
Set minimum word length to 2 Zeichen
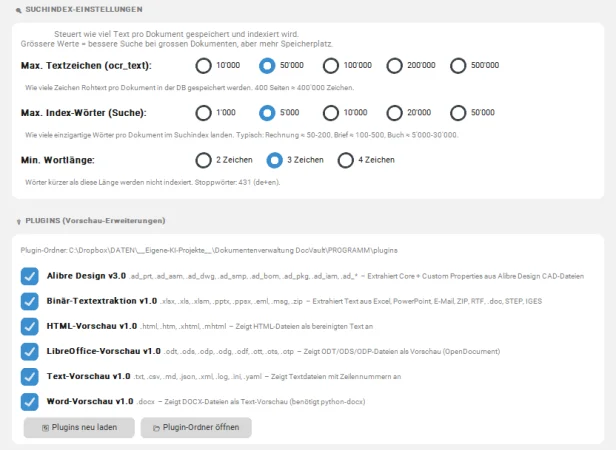point(204,160)
